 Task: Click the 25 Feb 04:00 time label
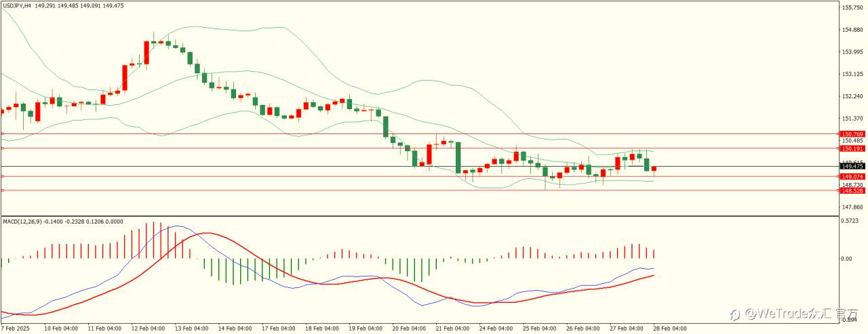540,329
